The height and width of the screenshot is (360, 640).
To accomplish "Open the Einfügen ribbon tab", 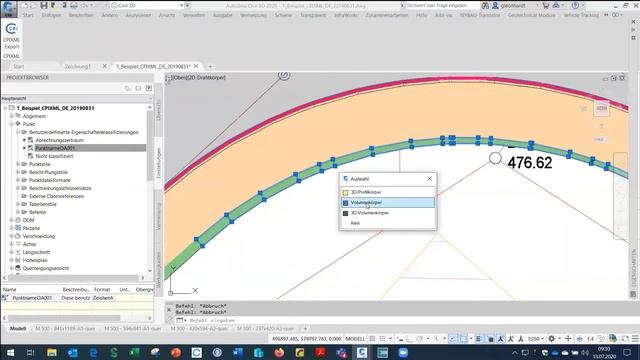I will (51, 15).
